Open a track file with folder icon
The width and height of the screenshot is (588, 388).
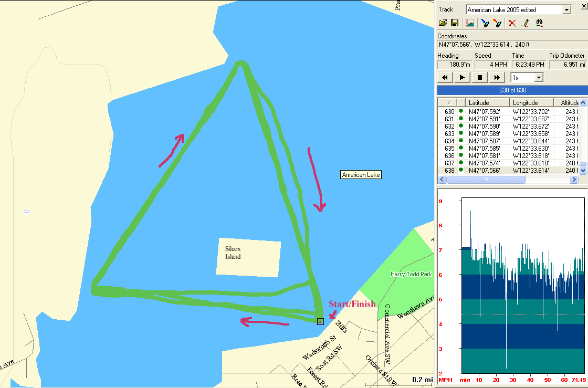click(443, 23)
